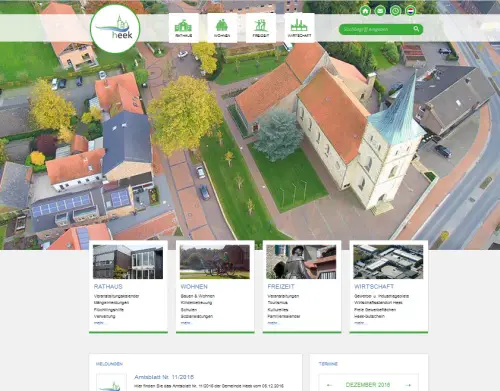
Task: Click the Heek logo
Action: [115, 29]
